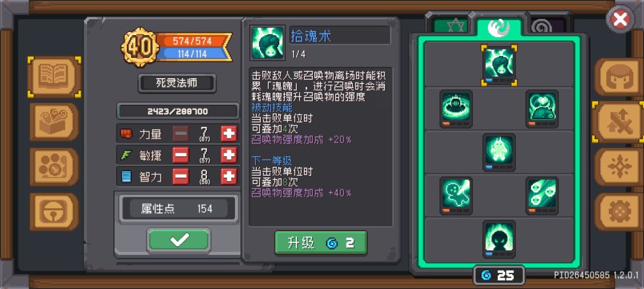This screenshot has width=644, height=289.
Task: Select the three skulls skill icon
Action: [543, 196]
